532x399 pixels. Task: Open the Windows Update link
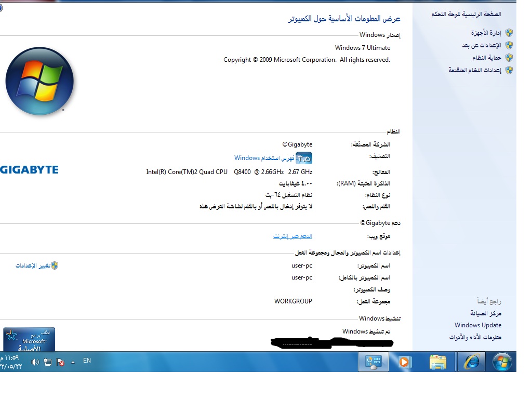478,325
